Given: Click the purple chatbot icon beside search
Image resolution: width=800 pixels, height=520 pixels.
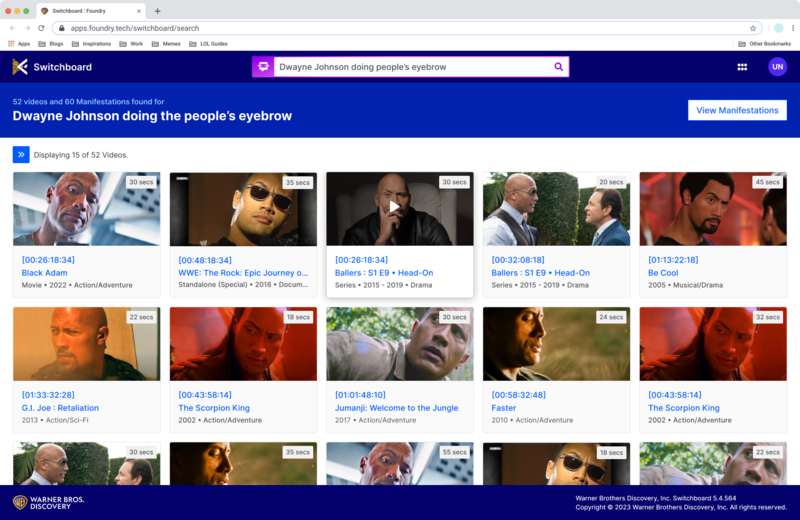Looking at the screenshot, I should pyautogui.click(x=263, y=67).
